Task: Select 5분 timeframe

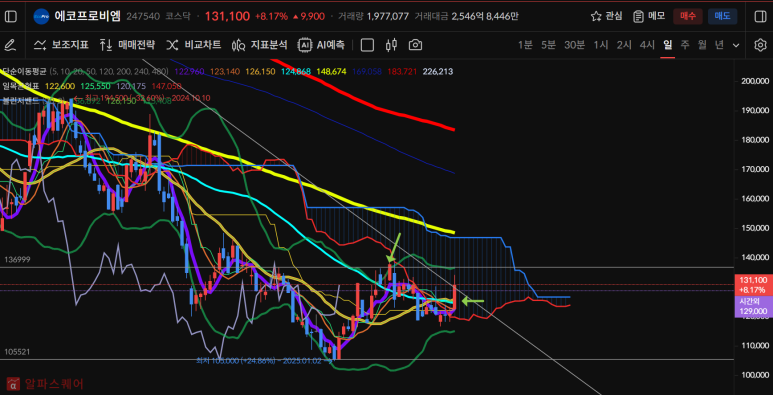Action: pos(548,45)
